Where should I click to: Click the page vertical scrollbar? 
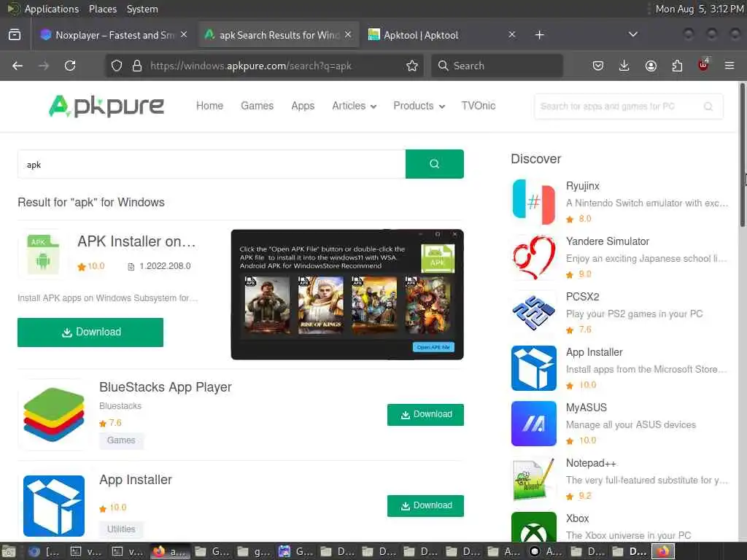pos(742,155)
